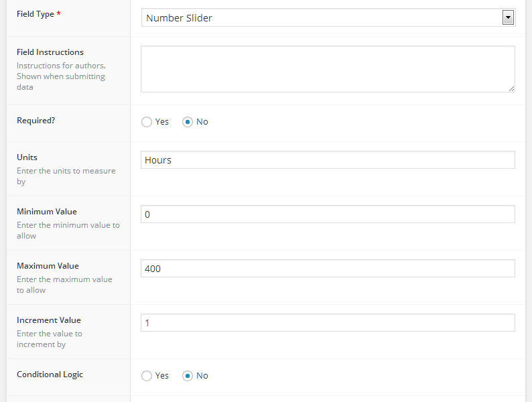This screenshot has height=402, width=532.
Task: Click the Field Instructions textarea resize handle
Action: click(511, 88)
